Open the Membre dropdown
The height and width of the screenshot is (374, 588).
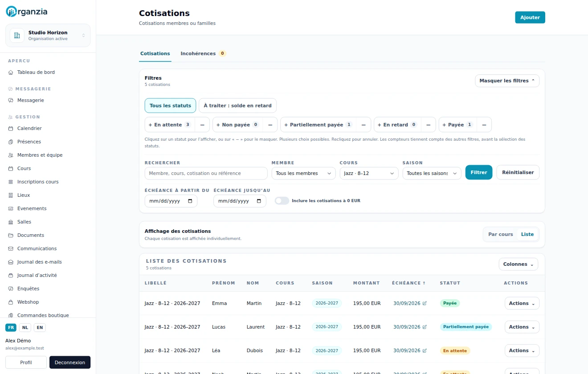tap(304, 173)
